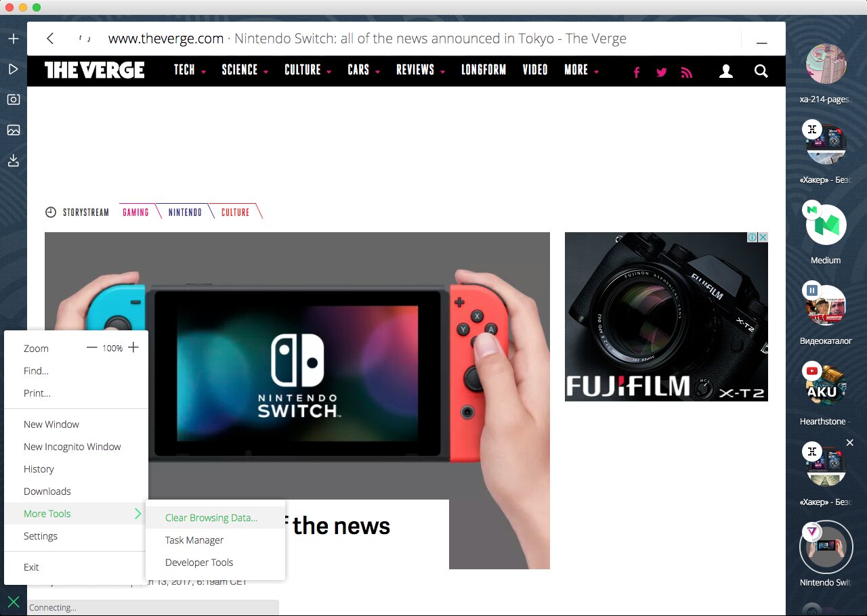Open the video player sidebar icon
This screenshot has width=867, height=616.
(13, 69)
